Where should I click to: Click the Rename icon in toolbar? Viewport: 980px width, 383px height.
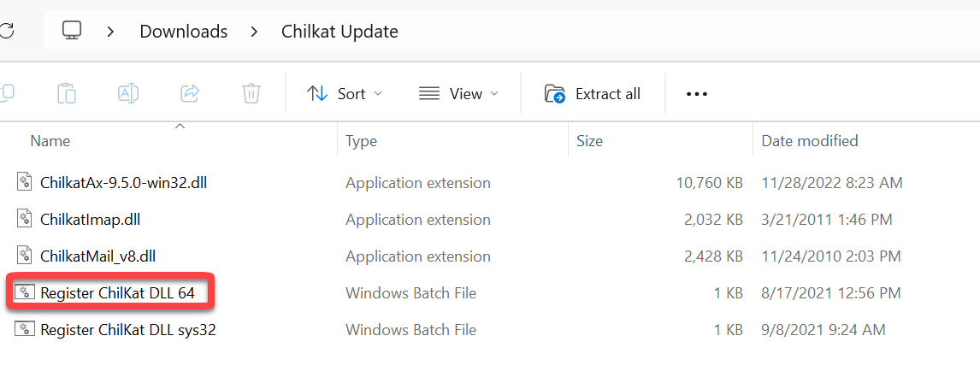click(128, 93)
